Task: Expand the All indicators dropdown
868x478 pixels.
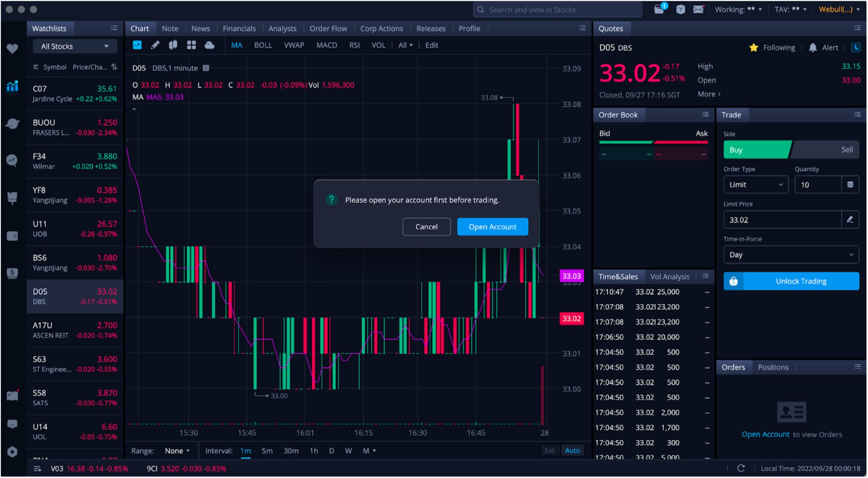Action: click(x=405, y=45)
